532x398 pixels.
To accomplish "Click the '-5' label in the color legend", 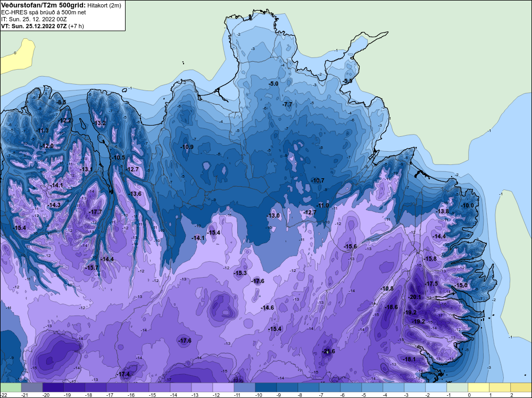I will point(365,395).
